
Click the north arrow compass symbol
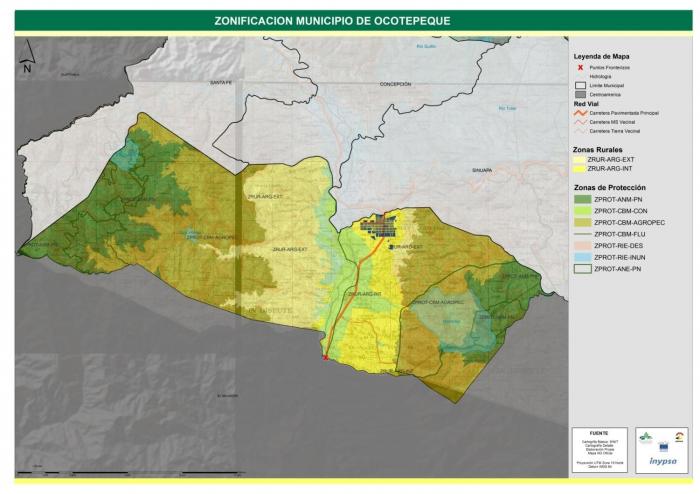26,58
